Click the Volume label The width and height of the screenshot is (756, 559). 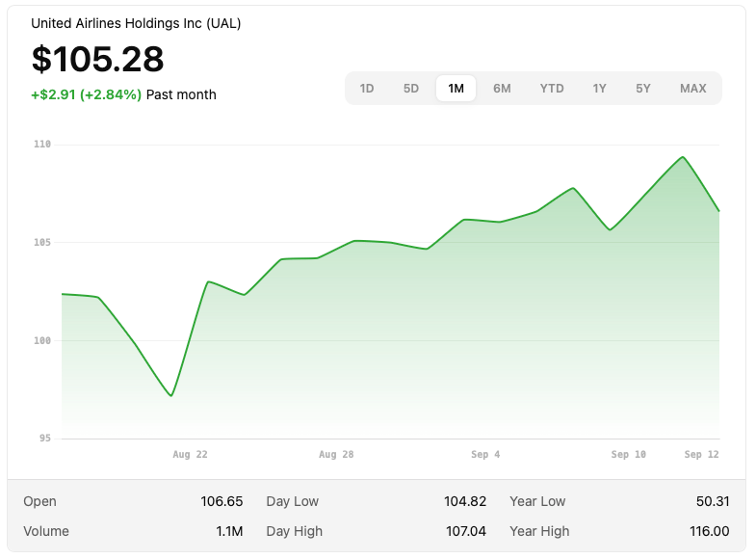pos(46,531)
